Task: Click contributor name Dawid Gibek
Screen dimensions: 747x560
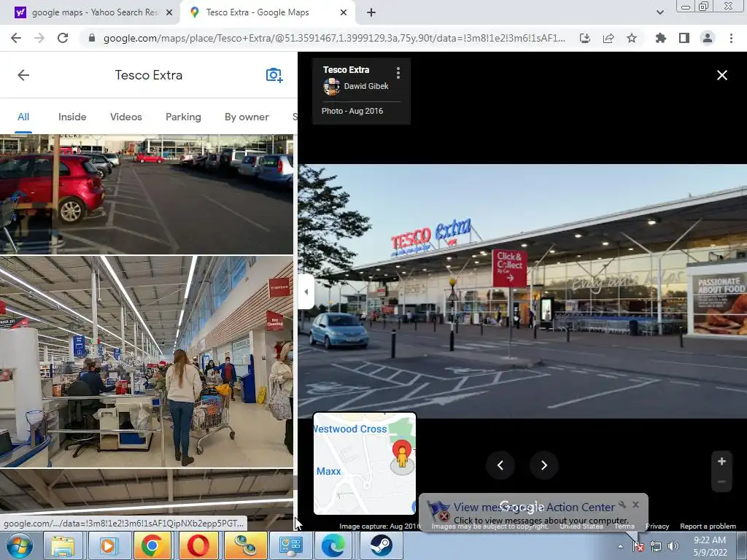Action: pos(366,86)
